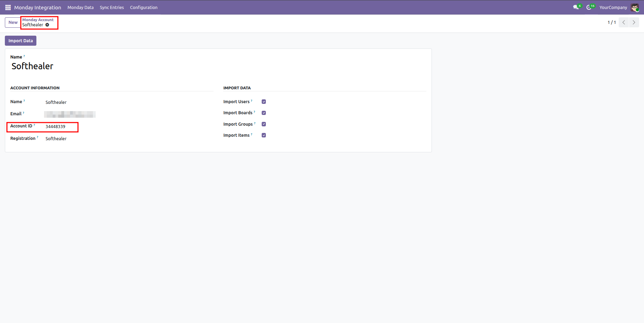Click the Registration label

(23, 138)
